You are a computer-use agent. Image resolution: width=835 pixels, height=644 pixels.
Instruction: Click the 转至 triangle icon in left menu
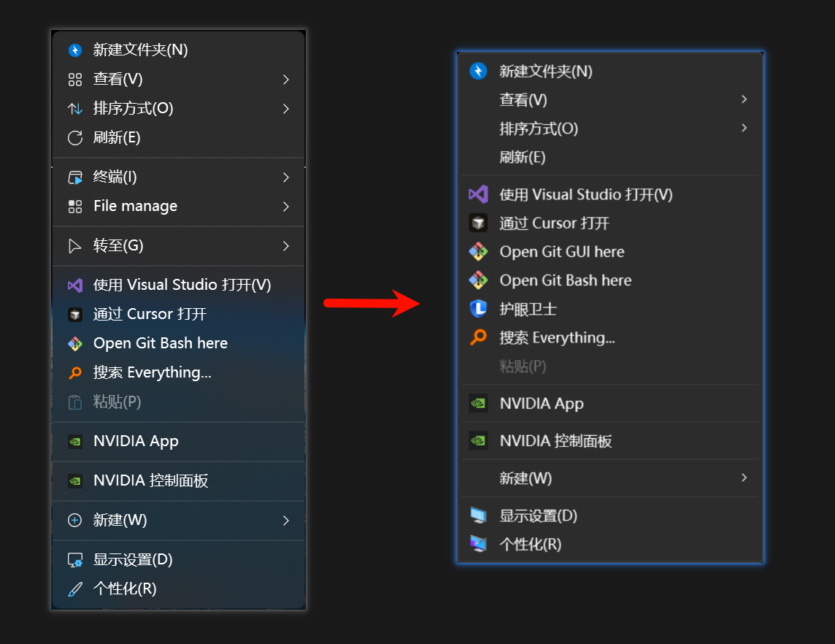click(x=75, y=246)
